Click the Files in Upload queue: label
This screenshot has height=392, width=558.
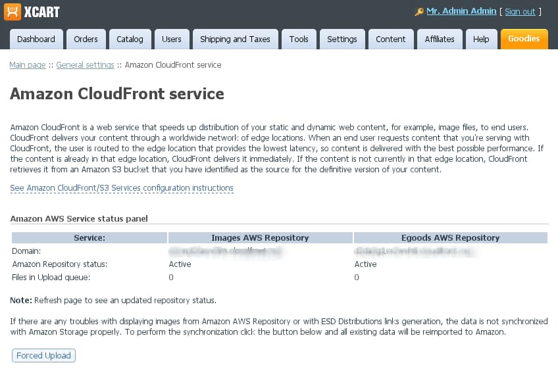[51, 278]
